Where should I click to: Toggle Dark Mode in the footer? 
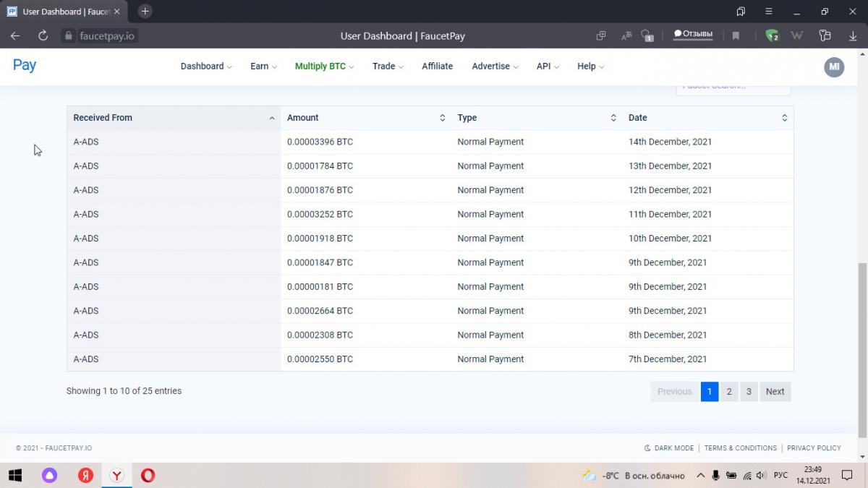click(669, 448)
